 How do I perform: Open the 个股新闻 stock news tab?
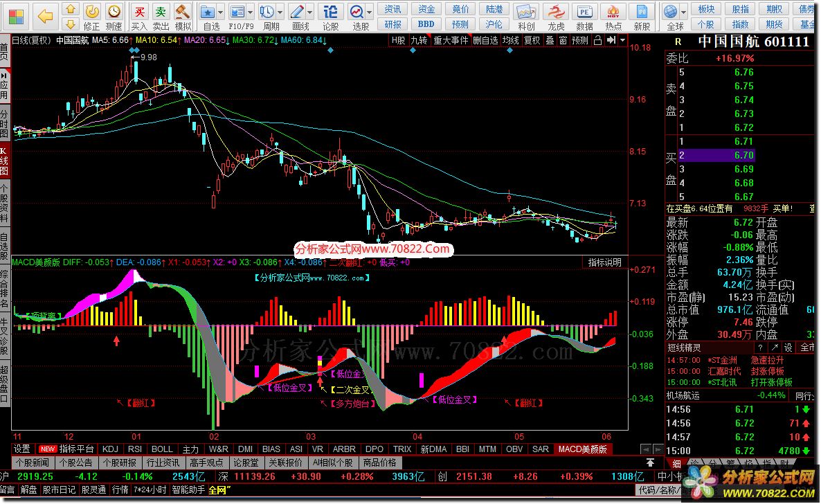32,462
